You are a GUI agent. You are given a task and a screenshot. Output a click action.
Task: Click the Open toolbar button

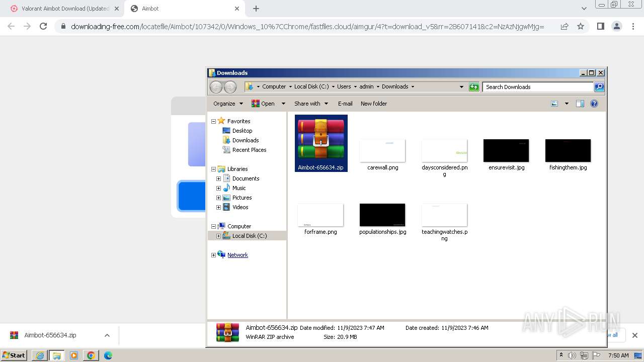coord(263,104)
